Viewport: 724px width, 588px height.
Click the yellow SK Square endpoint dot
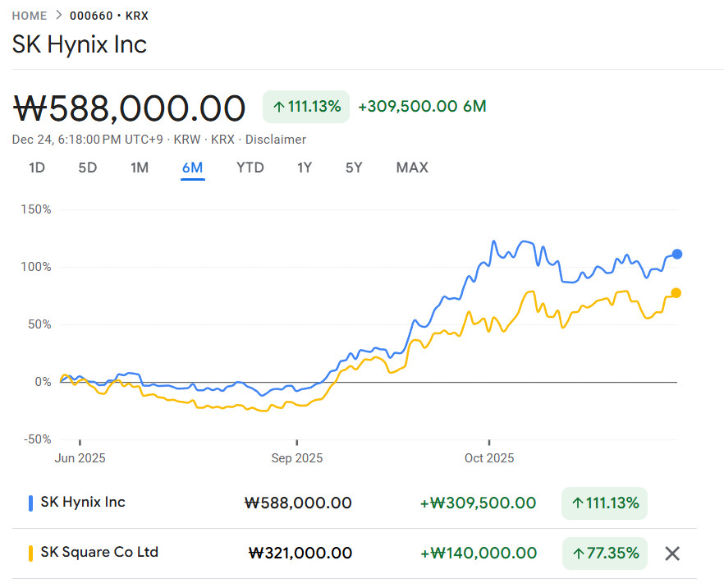[676, 293]
